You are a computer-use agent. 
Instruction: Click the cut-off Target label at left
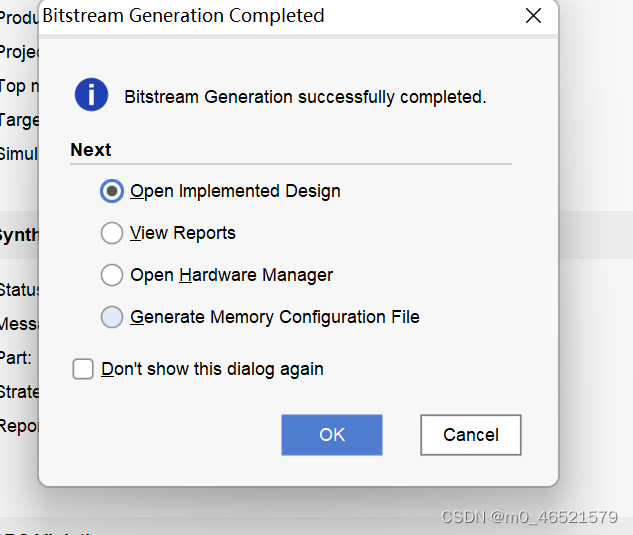click(x=19, y=120)
